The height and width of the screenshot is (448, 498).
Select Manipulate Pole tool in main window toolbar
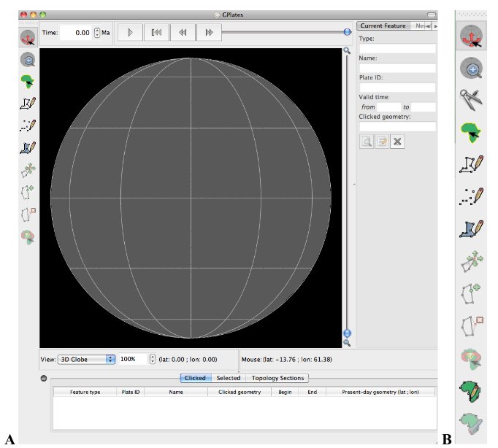pos(28,236)
